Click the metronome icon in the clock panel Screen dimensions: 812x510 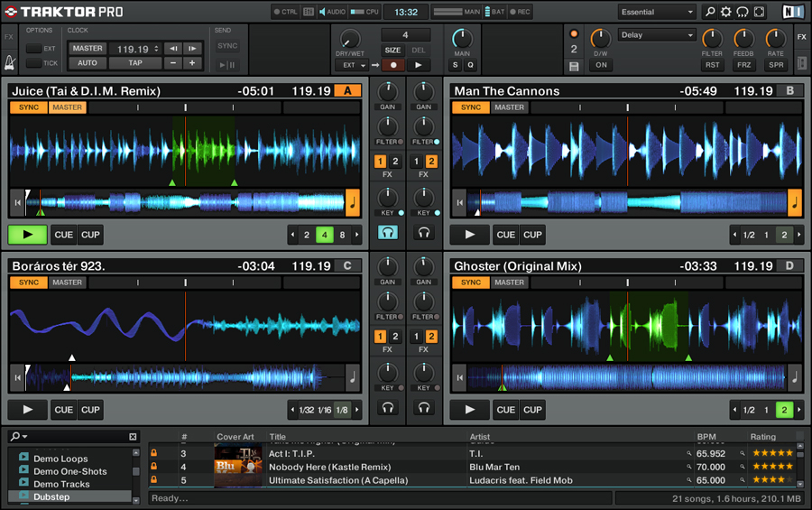pos(9,63)
